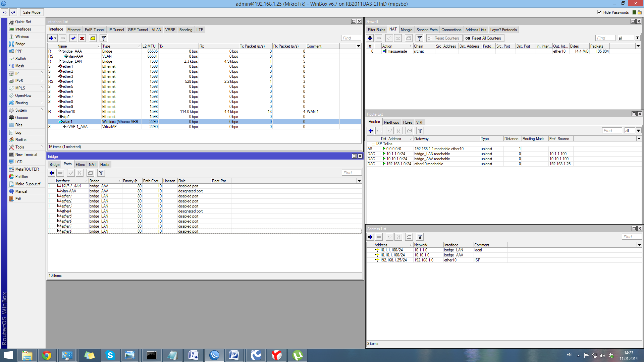Add new NAT rule in Firewall
The height and width of the screenshot is (362, 644).
coord(370,38)
